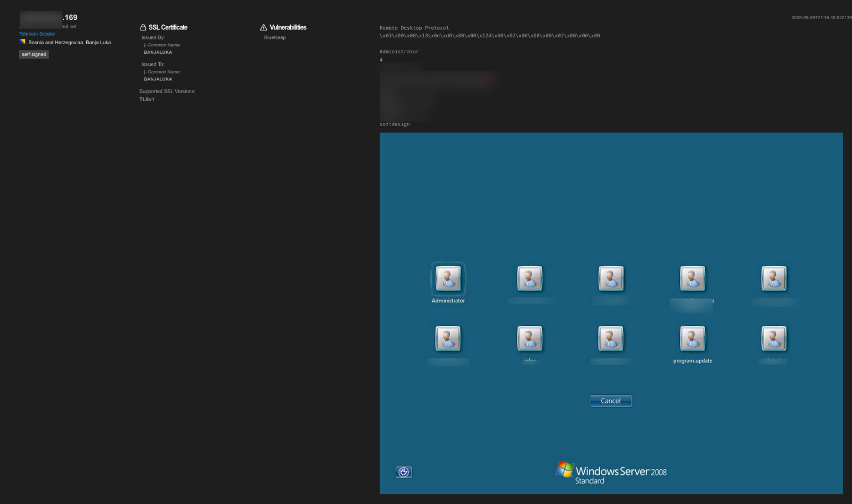Open the Telekom Srpske link
Viewport: 852px width, 504px height.
[x=37, y=34]
